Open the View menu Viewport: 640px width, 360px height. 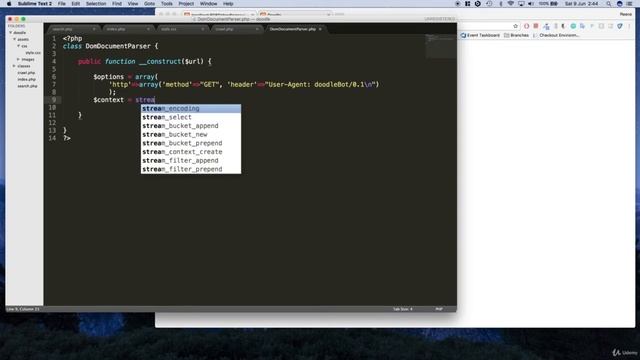pos(133,4)
